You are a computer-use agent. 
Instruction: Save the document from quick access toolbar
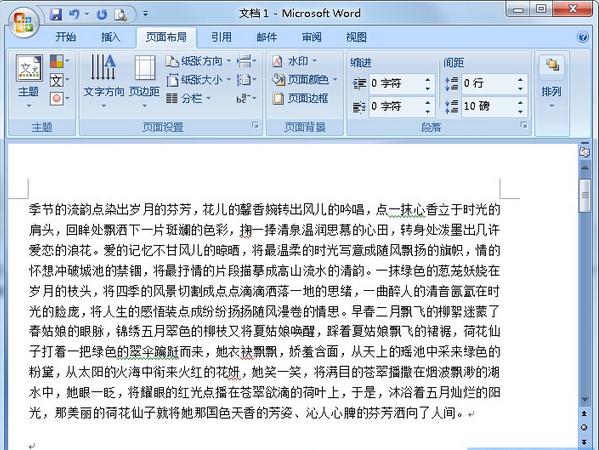point(56,15)
